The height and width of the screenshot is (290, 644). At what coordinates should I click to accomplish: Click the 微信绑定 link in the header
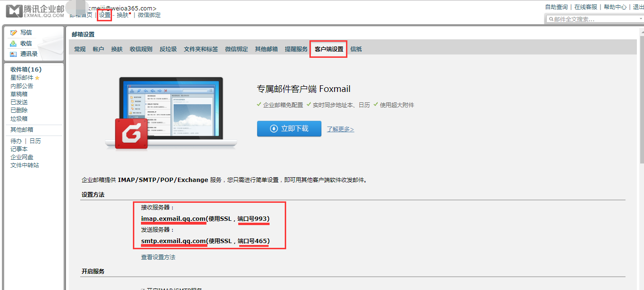coord(149,15)
